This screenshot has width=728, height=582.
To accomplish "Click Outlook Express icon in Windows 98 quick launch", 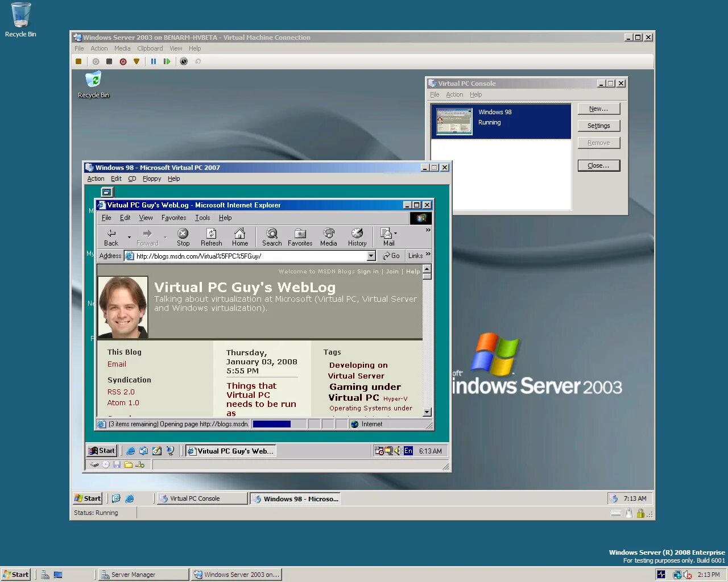I will [144, 451].
